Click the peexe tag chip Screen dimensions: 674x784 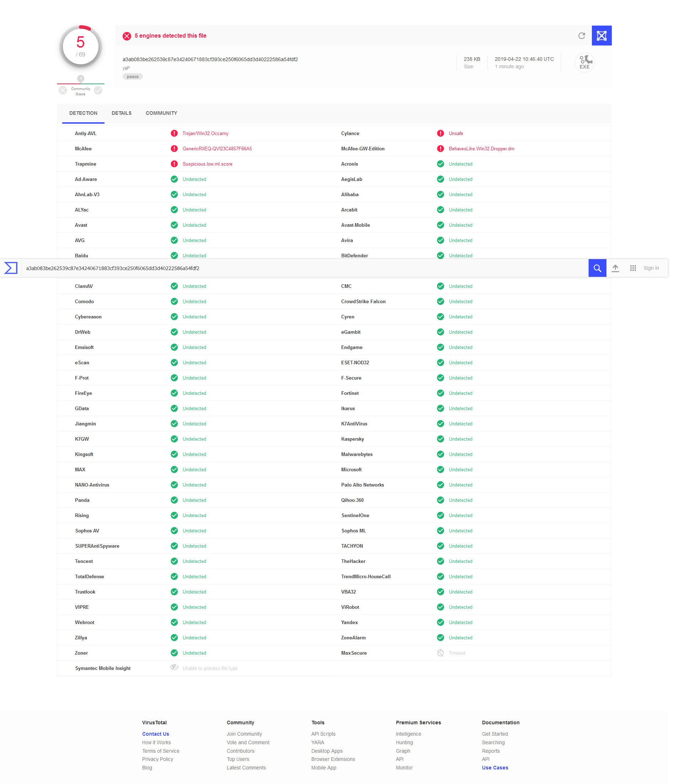point(134,77)
